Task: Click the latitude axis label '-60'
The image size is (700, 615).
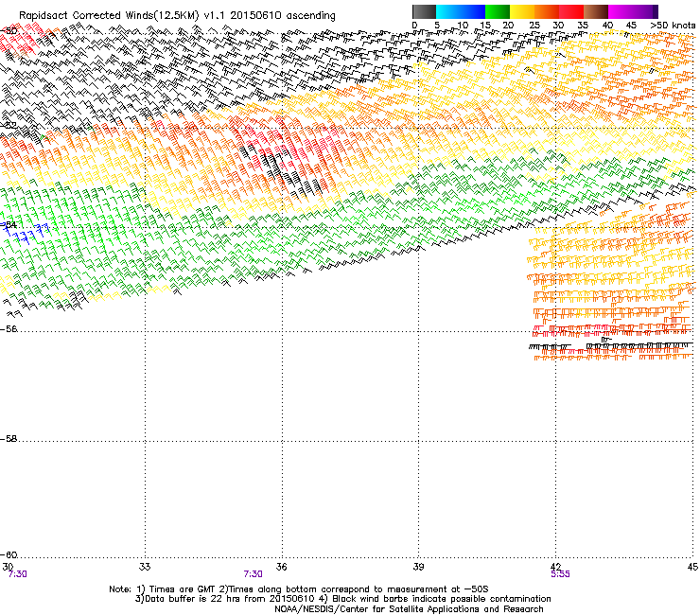Action: pyautogui.click(x=9, y=554)
